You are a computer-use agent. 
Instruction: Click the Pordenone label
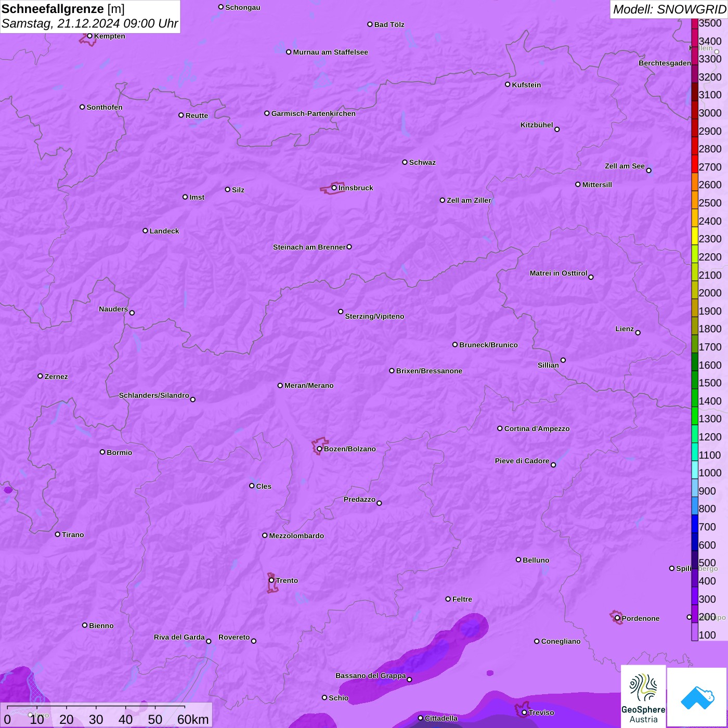click(x=641, y=618)
